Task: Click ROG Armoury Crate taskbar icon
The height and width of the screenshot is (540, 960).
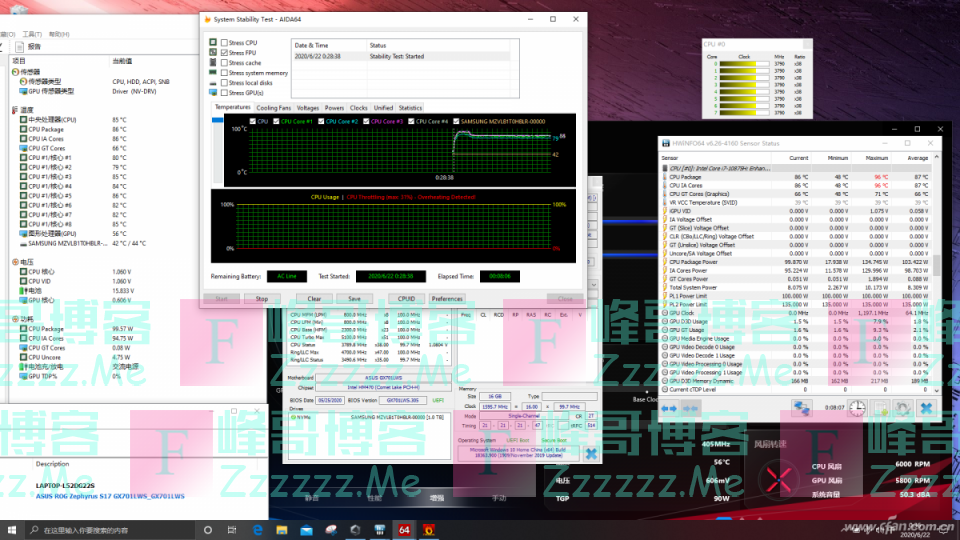Action: tap(355, 530)
